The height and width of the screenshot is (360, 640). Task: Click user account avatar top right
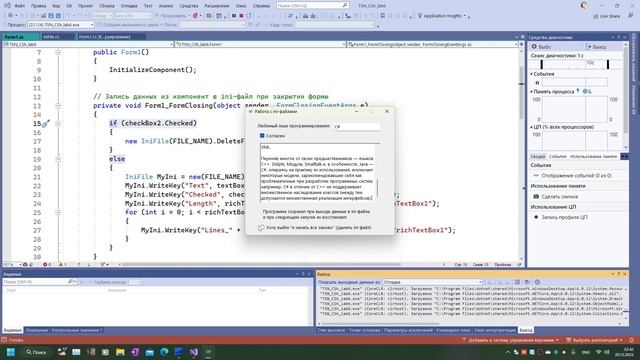point(584,6)
